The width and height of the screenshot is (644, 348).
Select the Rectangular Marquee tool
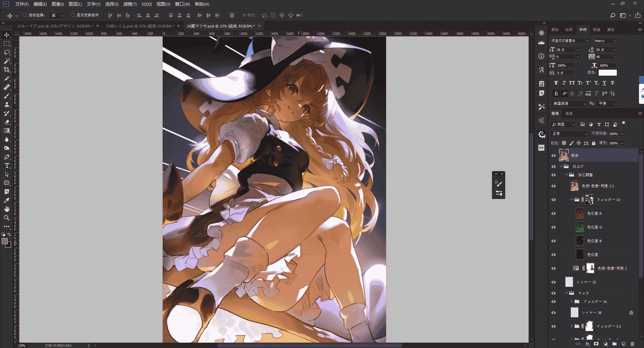pos(7,44)
